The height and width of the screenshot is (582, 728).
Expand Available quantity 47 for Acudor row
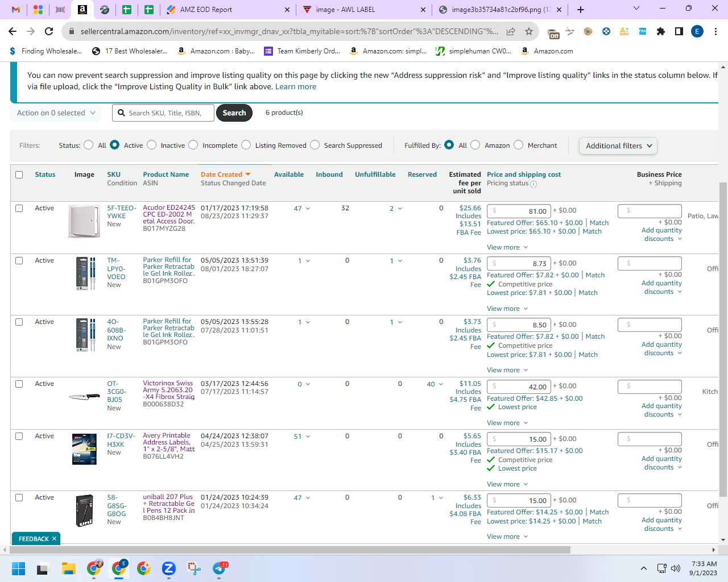302,209
